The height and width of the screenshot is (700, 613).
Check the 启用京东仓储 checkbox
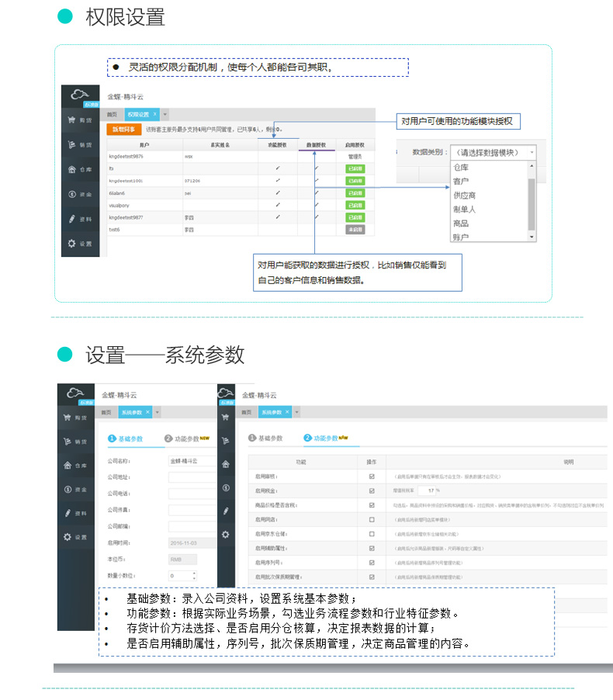tap(372, 534)
